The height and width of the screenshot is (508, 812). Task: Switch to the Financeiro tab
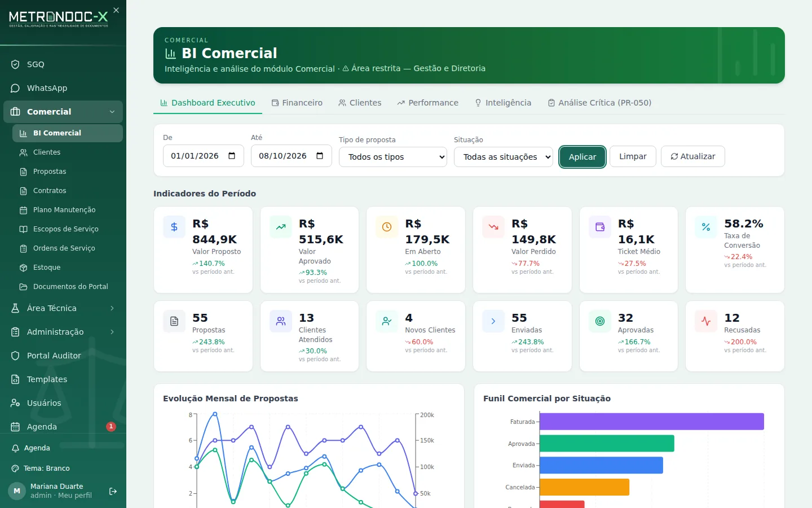[297, 103]
